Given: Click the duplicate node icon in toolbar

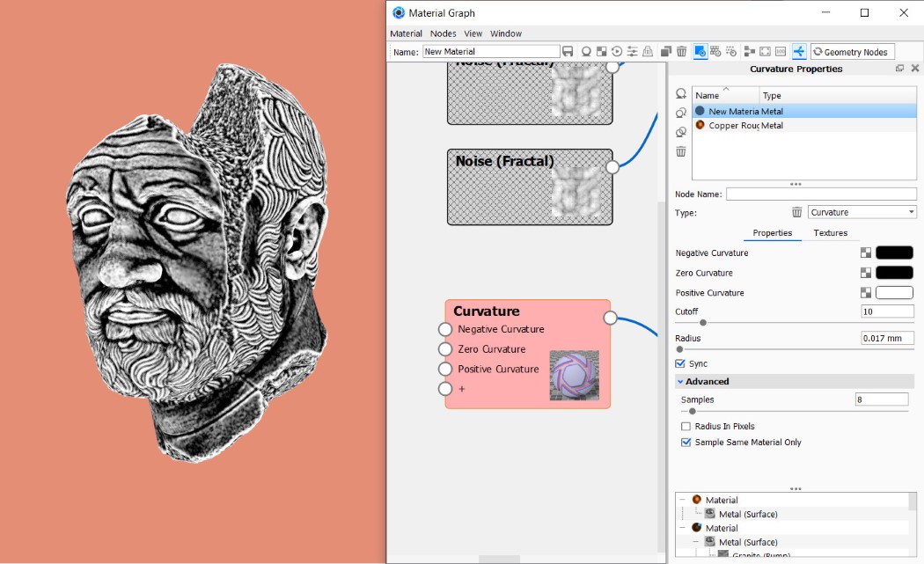Looking at the screenshot, I should 666,52.
